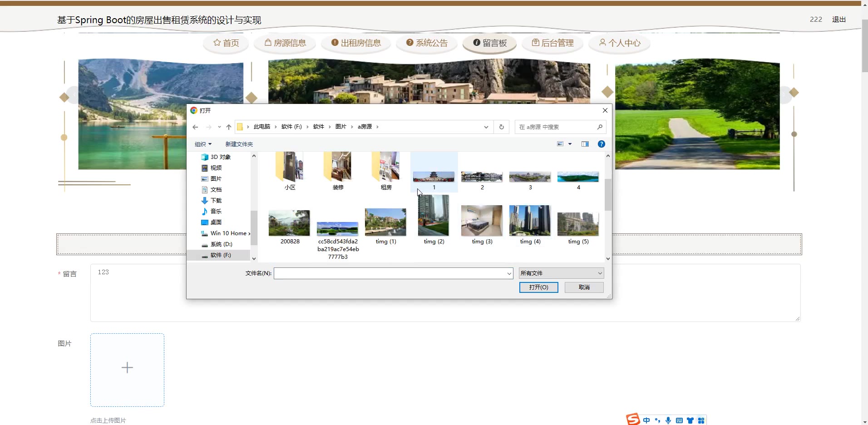
Task: Open 房源信息 navigation tab
Action: (x=285, y=43)
